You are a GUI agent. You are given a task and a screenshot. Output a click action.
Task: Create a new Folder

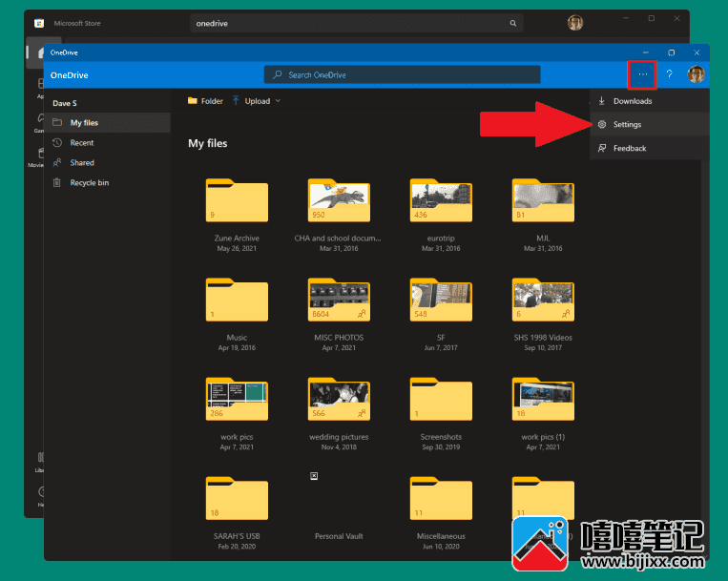click(x=205, y=101)
